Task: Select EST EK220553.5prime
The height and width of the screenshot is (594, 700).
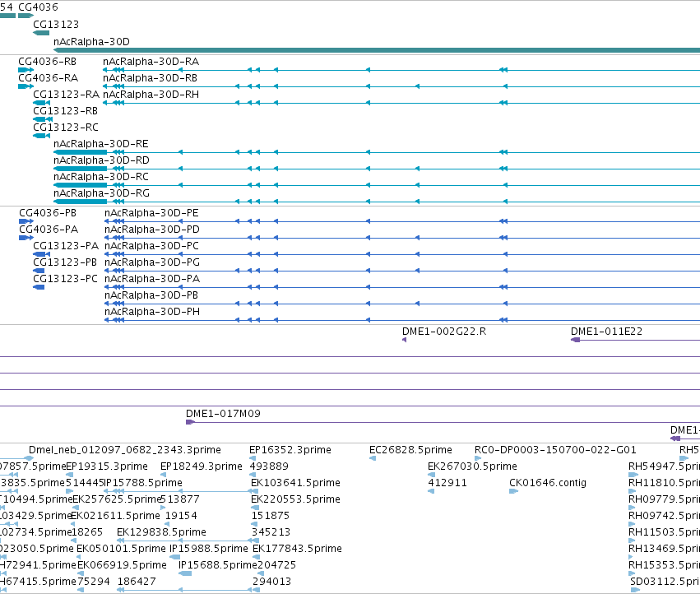Action: (x=295, y=499)
